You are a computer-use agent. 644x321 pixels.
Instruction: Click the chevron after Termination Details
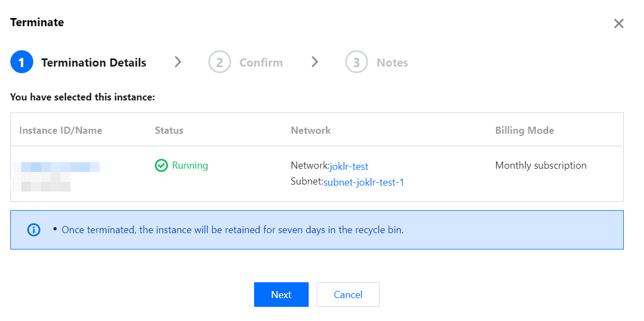pos(178,62)
